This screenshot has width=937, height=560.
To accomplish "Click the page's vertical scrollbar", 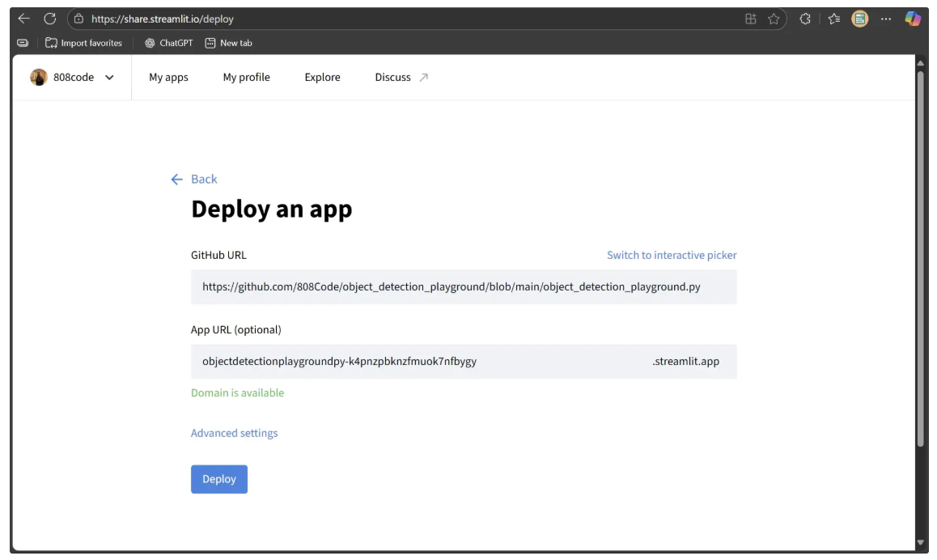I will click(x=919, y=259).
